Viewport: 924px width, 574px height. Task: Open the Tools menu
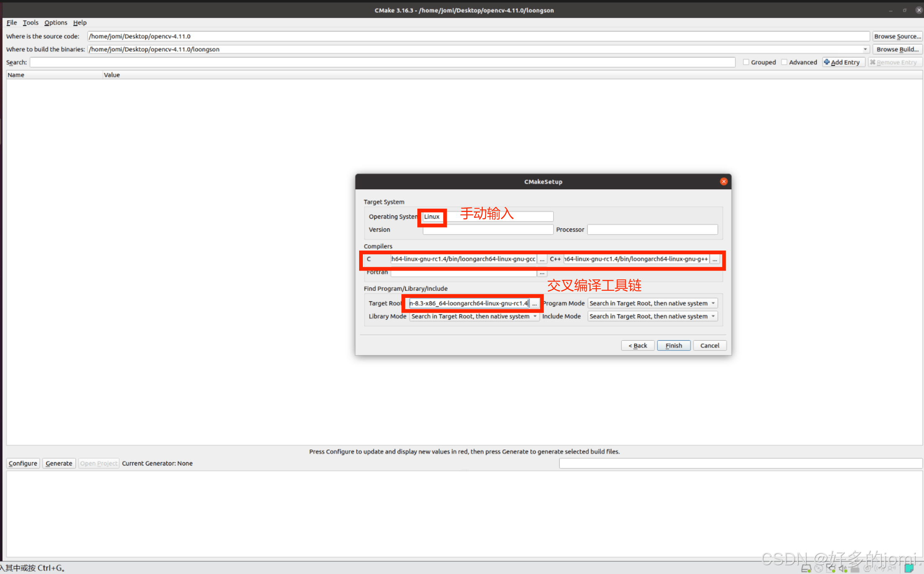click(x=30, y=23)
